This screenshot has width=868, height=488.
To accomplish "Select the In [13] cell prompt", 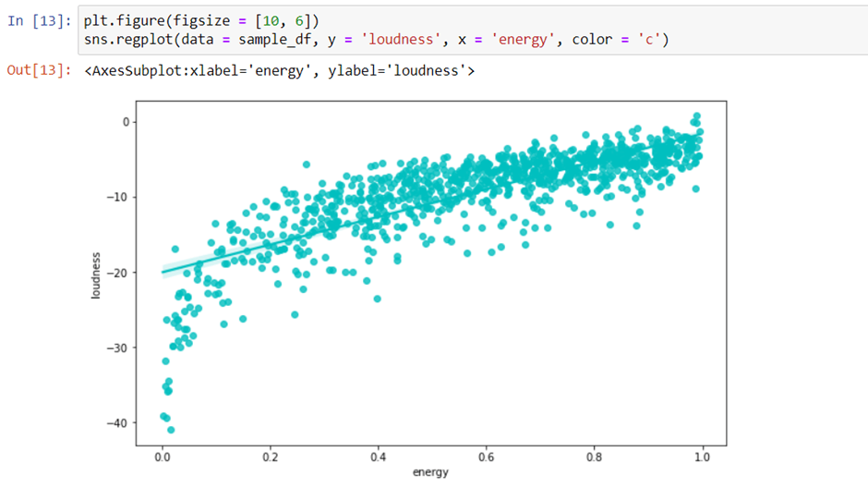I will click(x=40, y=21).
